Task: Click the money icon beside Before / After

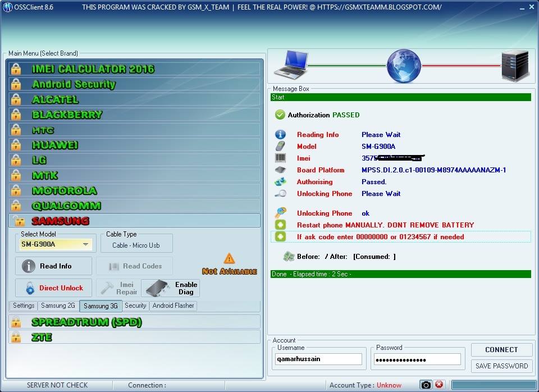Action: click(x=289, y=256)
